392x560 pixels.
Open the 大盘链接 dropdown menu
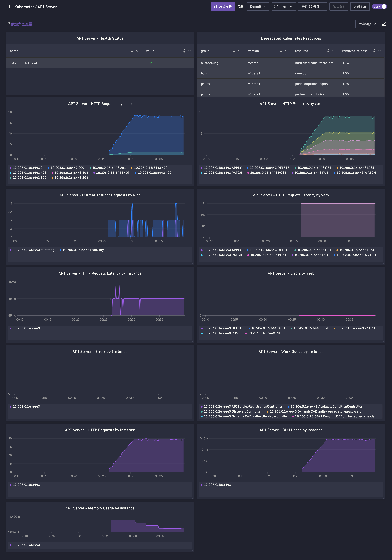(x=367, y=24)
